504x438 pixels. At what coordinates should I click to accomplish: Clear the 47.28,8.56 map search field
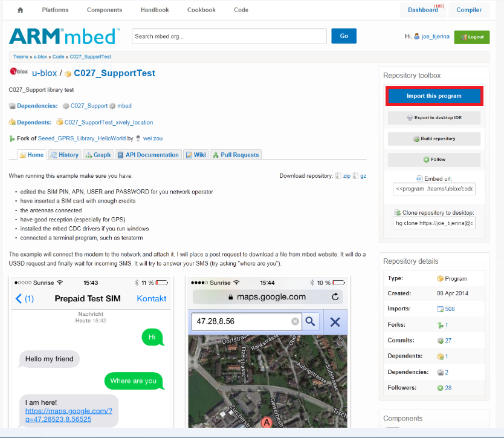[x=295, y=321]
